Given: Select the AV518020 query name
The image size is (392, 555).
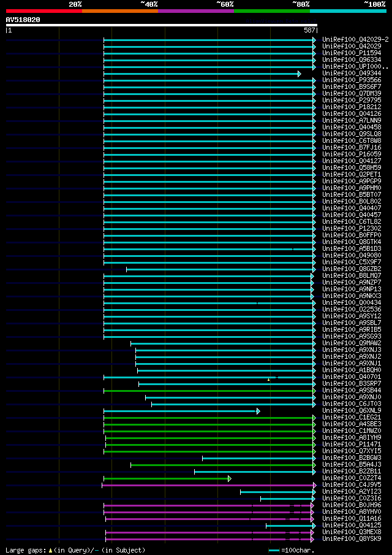Looking at the screenshot, I should [x=23, y=20].
